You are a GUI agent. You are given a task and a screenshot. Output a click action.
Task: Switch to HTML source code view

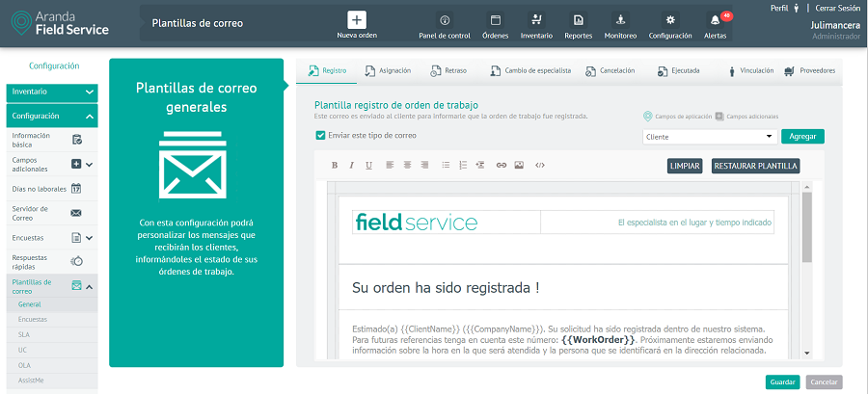click(540, 166)
